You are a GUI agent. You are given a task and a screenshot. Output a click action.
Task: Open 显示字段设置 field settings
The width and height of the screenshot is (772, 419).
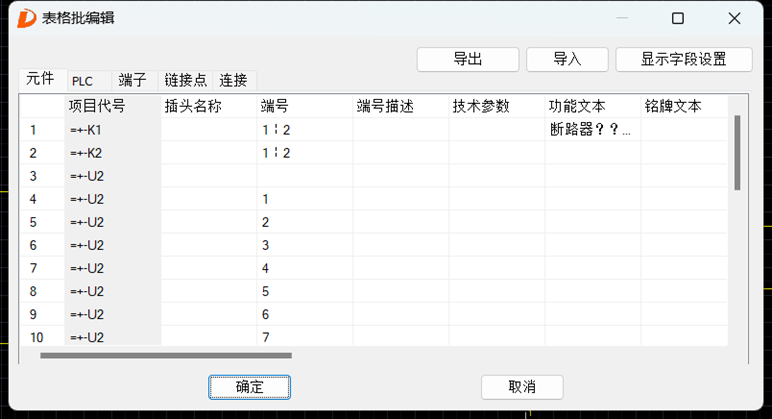[x=684, y=60]
